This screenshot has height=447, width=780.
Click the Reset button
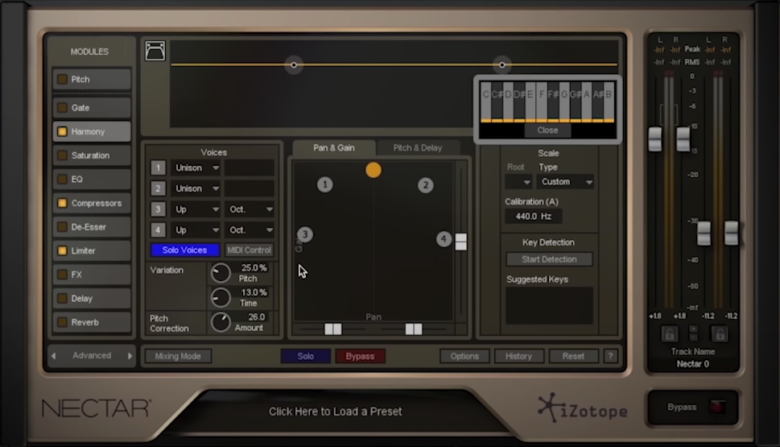tap(573, 356)
